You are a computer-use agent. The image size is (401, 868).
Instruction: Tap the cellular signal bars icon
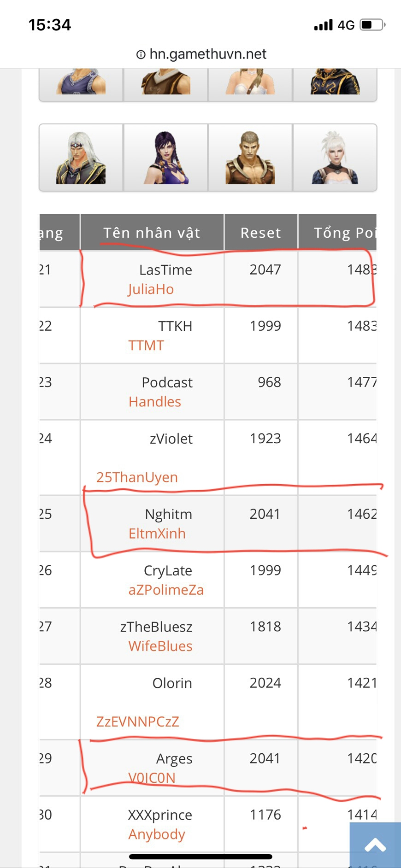click(x=323, y=25)
